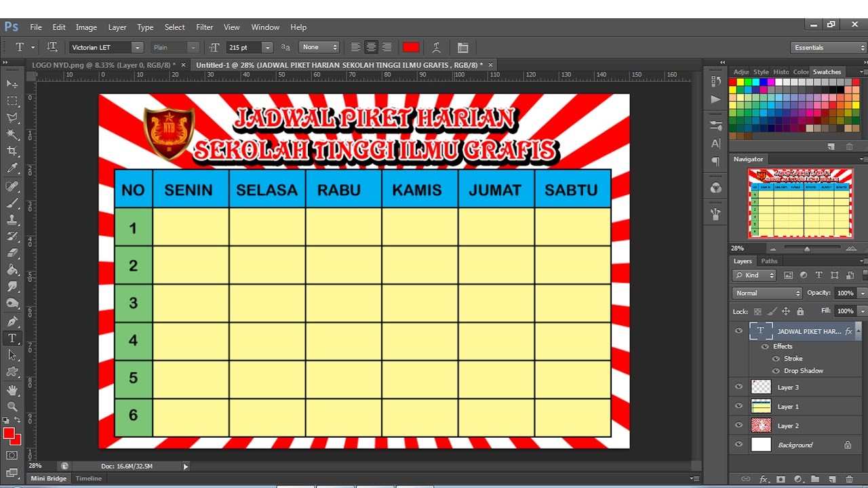
Task: Select the Healing Brush tool
Action: point(12,186)
